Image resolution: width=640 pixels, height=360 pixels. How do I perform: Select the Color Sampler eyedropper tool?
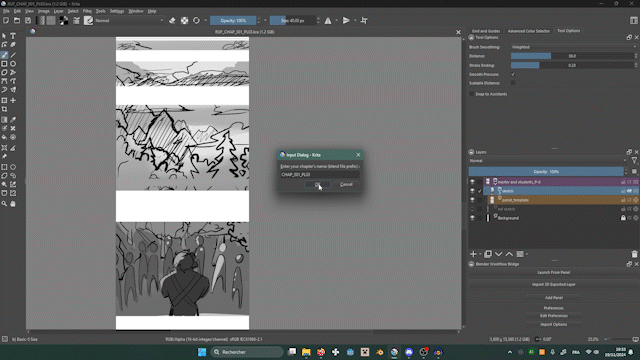(x=13, y=120)
